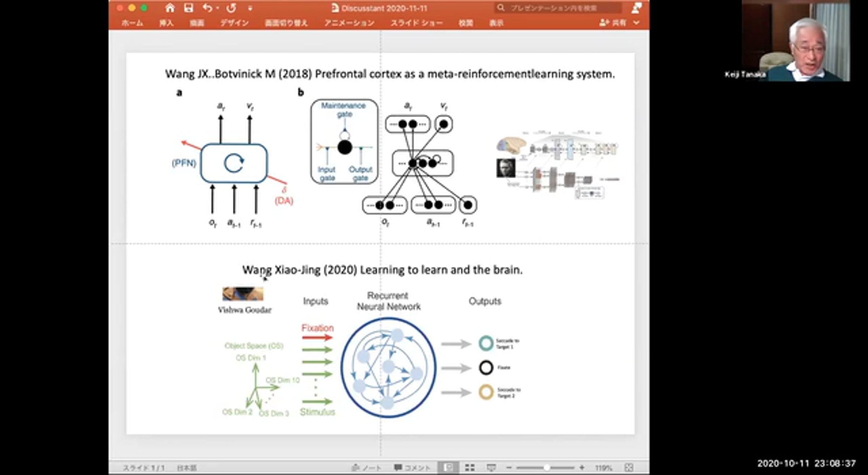Screen dimensions: 868x475
Task: Start slideshow from status bar icon
Action: tap(491, 467)
